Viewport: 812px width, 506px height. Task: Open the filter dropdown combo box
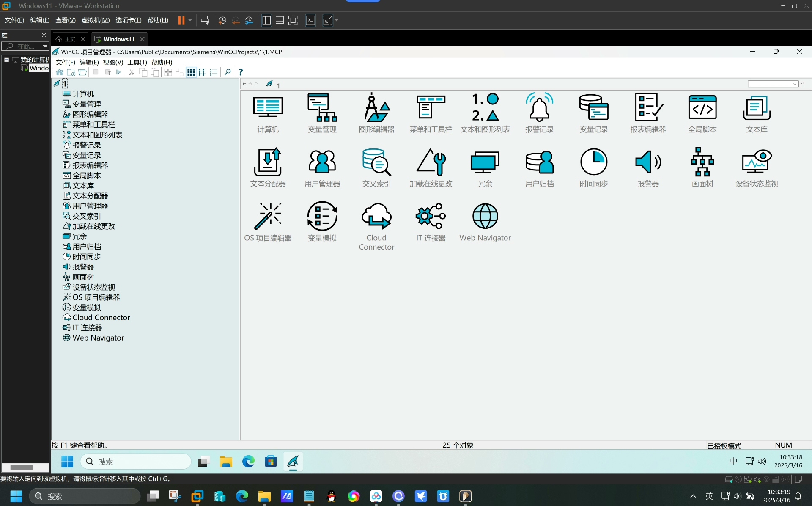[773, 84]
